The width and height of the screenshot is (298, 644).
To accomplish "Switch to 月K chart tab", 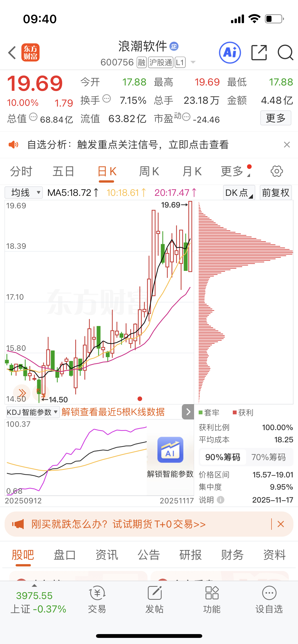I will (x=192, y=171).
